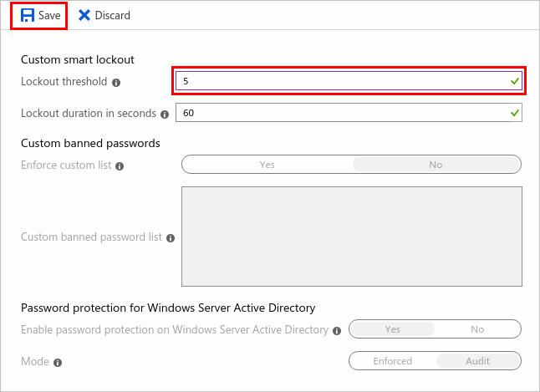Set Enforce custom list to Yes
Image resolution: width=540 pixels, height=392 pixels.
[267, 165]
